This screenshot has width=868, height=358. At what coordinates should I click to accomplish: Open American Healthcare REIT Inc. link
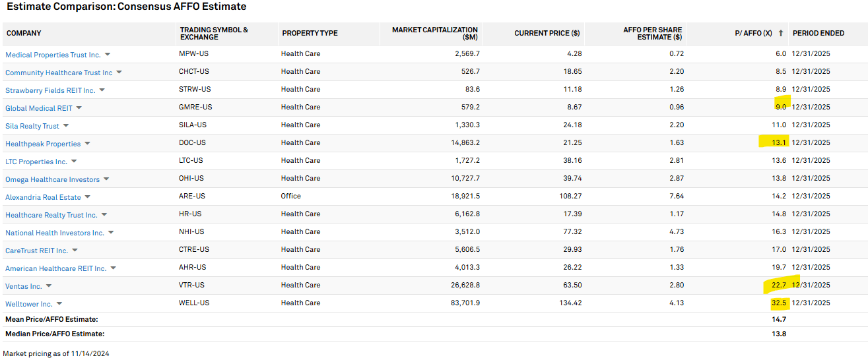click(56, 268)
